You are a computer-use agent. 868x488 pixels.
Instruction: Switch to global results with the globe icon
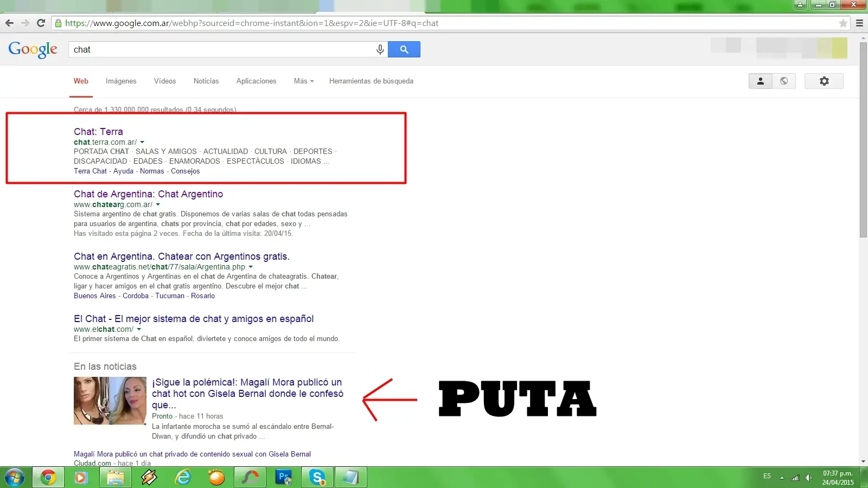(784, 81)
